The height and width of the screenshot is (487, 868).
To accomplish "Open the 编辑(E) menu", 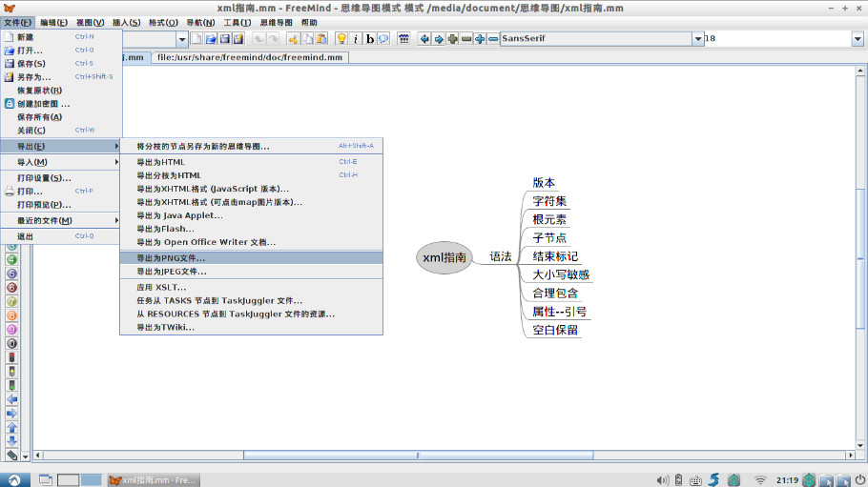I will coord(53,22).
